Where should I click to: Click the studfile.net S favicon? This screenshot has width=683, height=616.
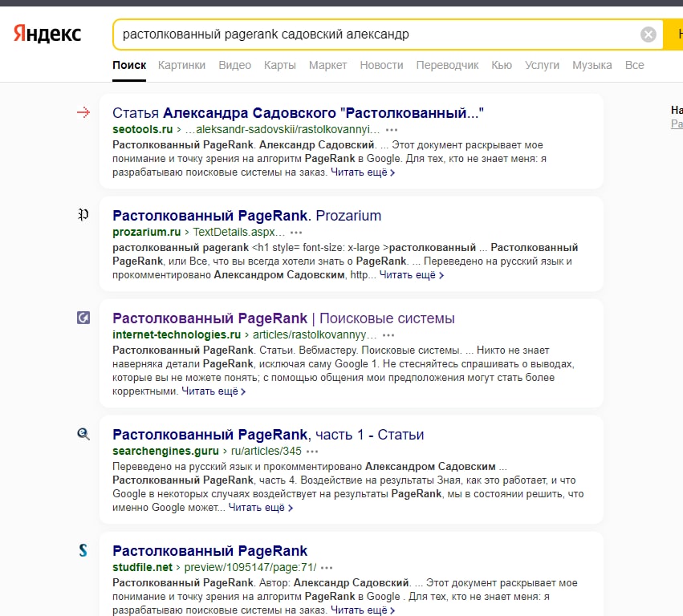(x=83, y=550)
